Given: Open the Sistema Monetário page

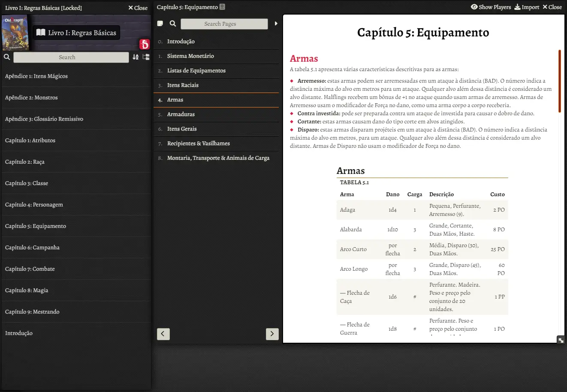Looking at the screenshot, I should pyautogui.click(x=216, y=56).
